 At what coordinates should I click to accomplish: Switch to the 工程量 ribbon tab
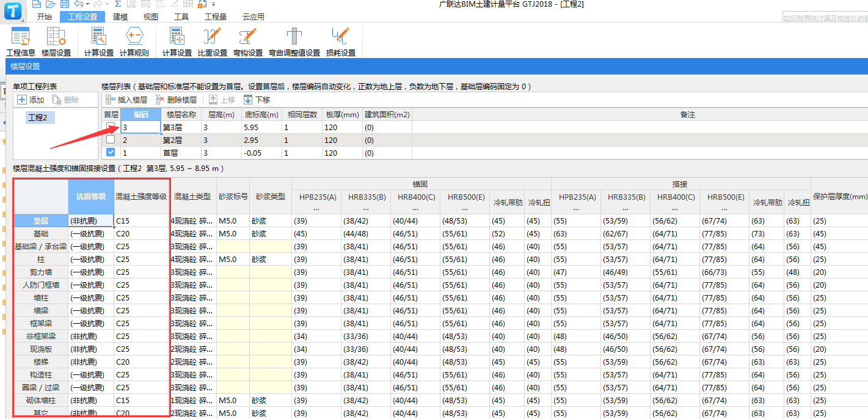pos(216,17)
